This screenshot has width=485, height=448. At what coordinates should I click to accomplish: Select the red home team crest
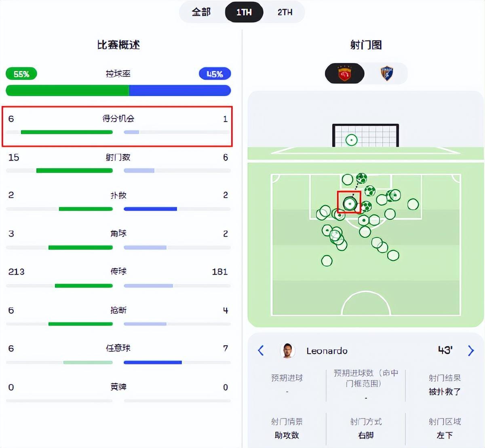pyautogui.click(x=344, y=74)
